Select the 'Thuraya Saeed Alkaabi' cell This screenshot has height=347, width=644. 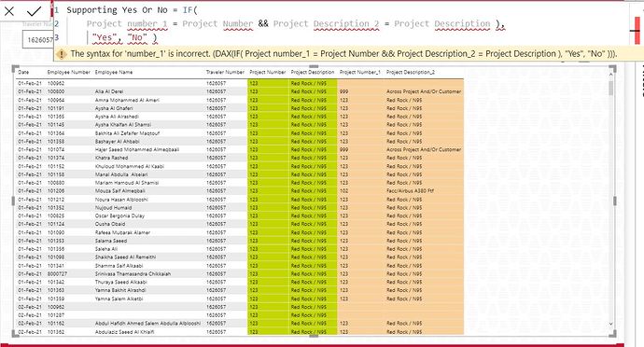tap(120, 282)
